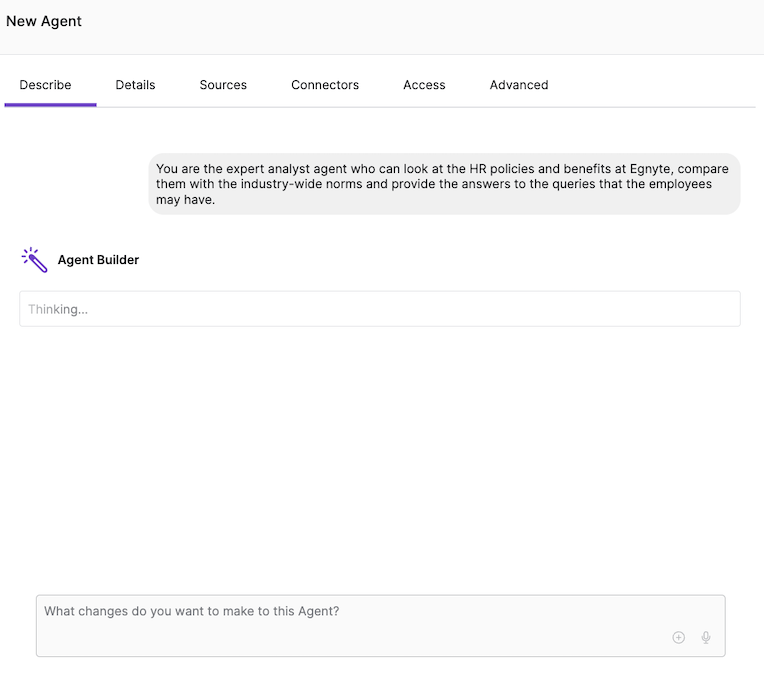Focus the 'What changes do you want' input field
This screenshot has height=674, width=764.
tap(381, 626)
